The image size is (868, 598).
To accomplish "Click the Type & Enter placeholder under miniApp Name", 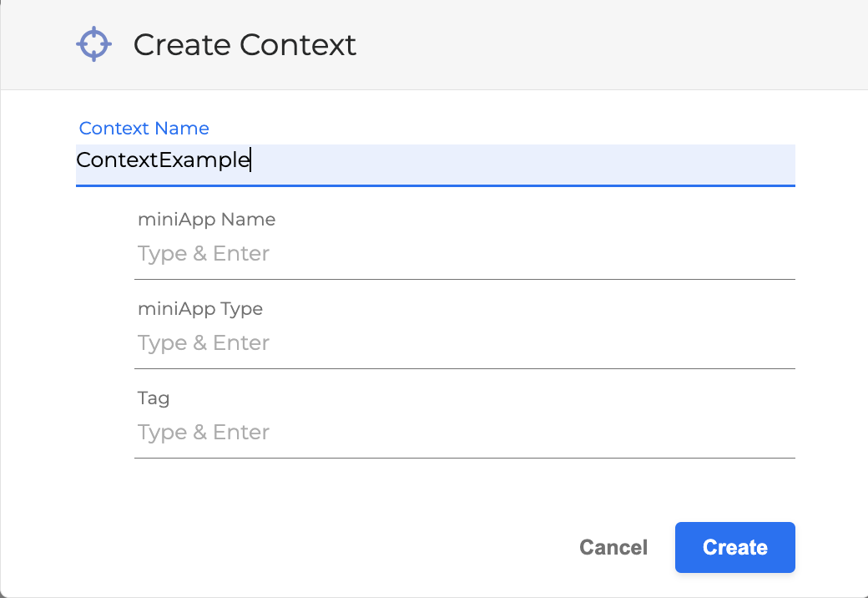I will (204, 253).
